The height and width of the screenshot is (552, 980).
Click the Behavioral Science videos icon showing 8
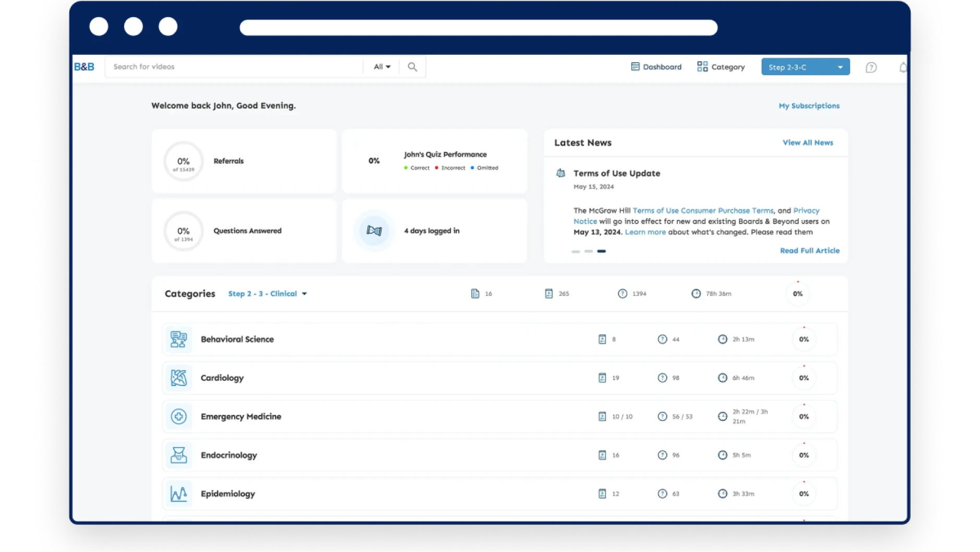tap(602, 339)
